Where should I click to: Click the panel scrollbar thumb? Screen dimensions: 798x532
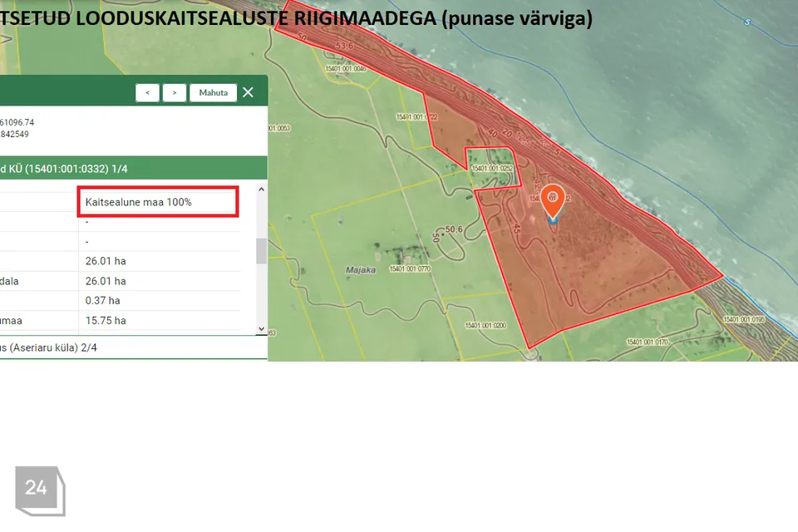pos(261,250)
